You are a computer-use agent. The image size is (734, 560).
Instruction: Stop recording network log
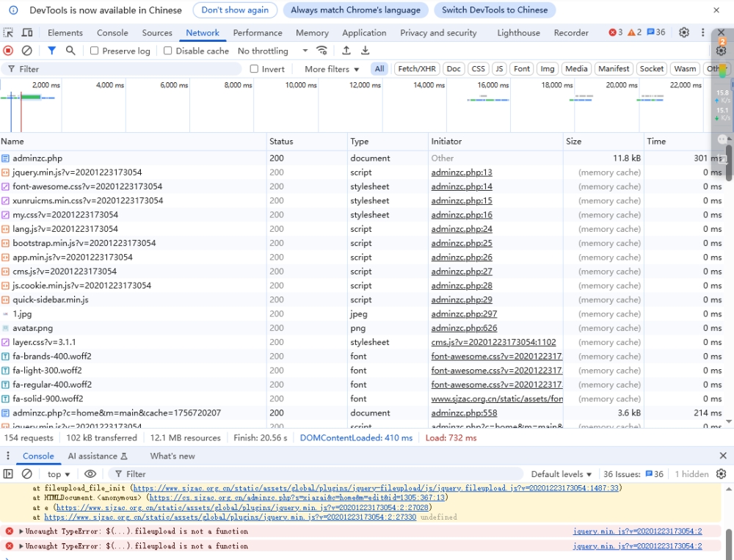point(8,51)
